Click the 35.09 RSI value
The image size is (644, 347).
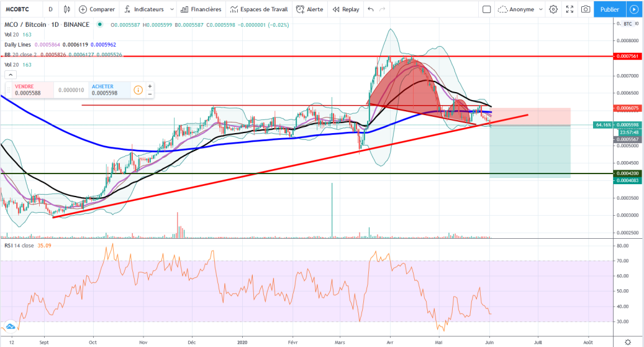pyautogui.click(x=44, y=246)
